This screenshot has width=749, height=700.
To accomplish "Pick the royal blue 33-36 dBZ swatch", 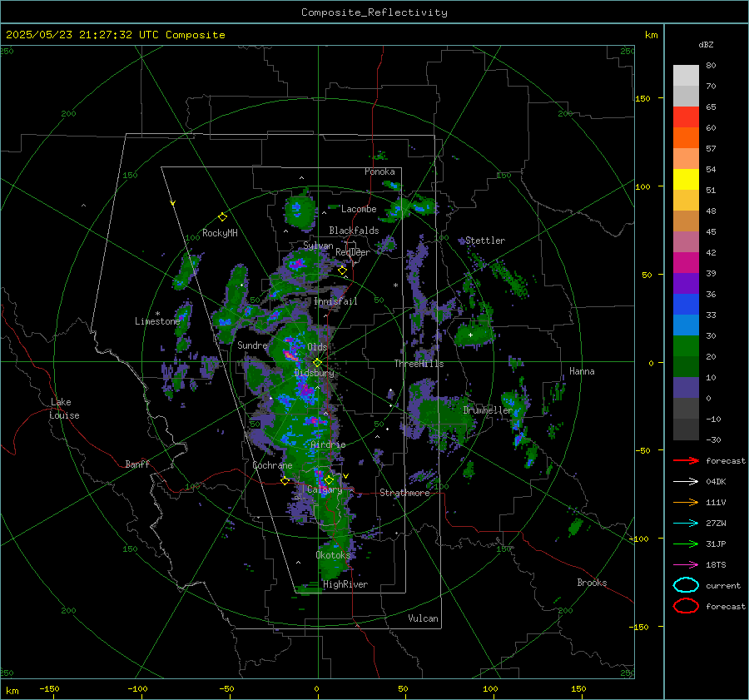I will coord(686,304).
